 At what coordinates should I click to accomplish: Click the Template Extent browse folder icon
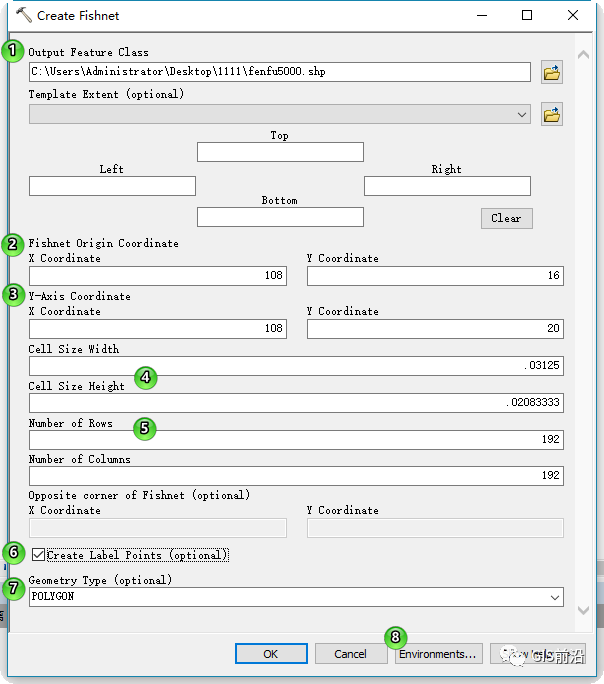[551, 115]
